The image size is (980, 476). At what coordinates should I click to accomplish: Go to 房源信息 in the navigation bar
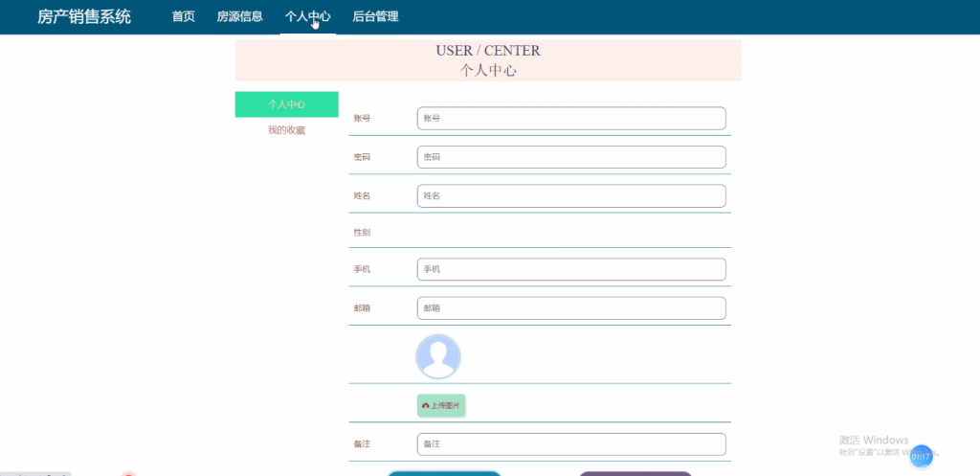(x=239, y=16)
